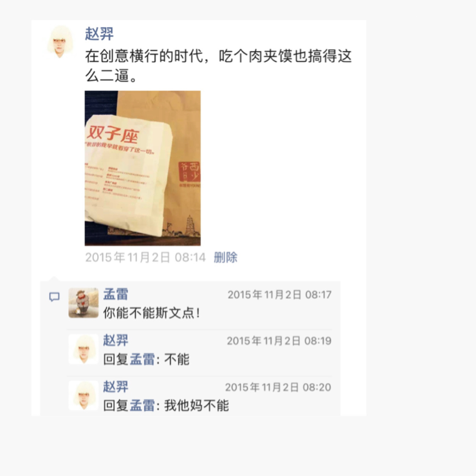Click 孟雷 mention in the 不能 reply
The image size is (476, 476).
pyautogui.click(x=142, y=359)
